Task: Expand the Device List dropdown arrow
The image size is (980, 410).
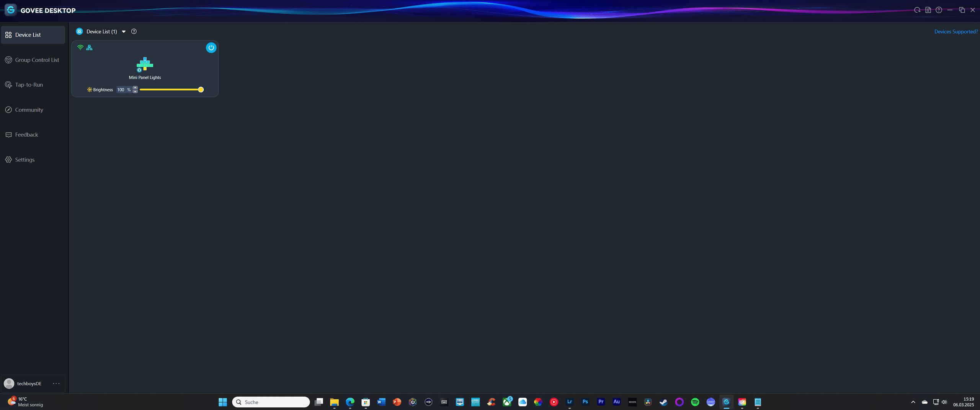Action: tap(124, 32)
